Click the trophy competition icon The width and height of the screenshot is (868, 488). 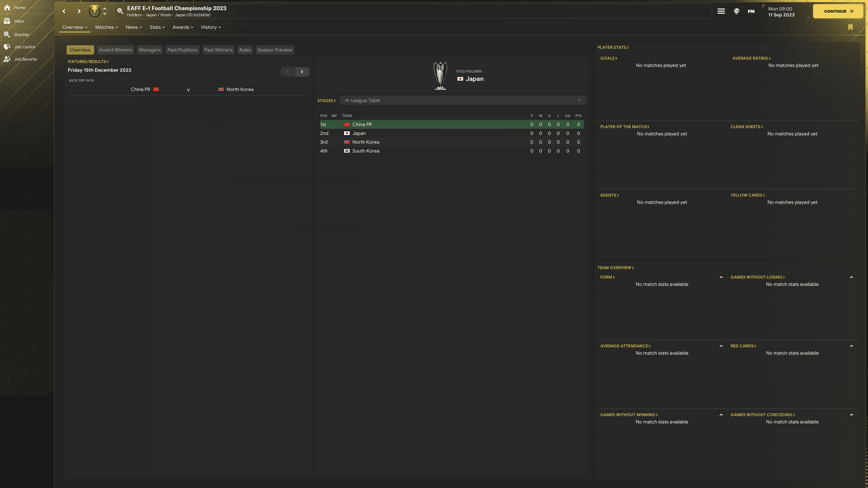click(x=94, y=11)
